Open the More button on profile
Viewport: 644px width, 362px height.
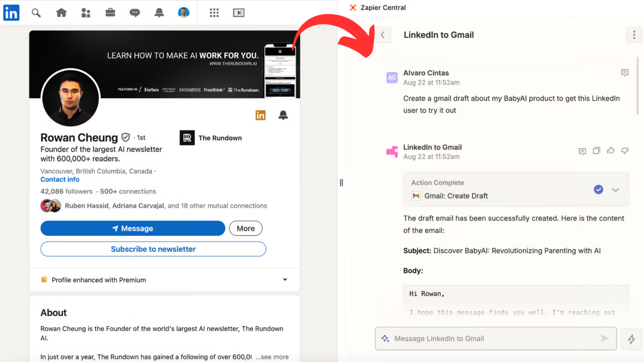pyautogui.click(x=246, y=229)
